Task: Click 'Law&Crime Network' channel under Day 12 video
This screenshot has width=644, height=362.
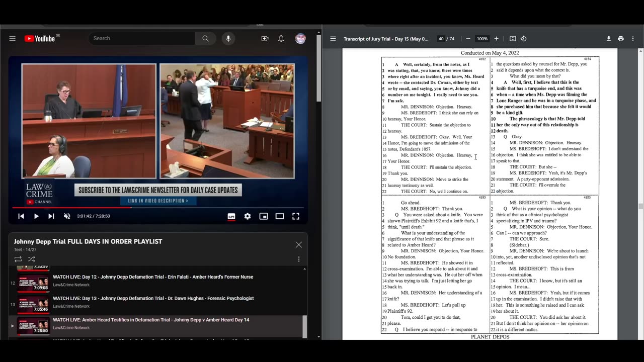Action: click(x=71, y=285)
